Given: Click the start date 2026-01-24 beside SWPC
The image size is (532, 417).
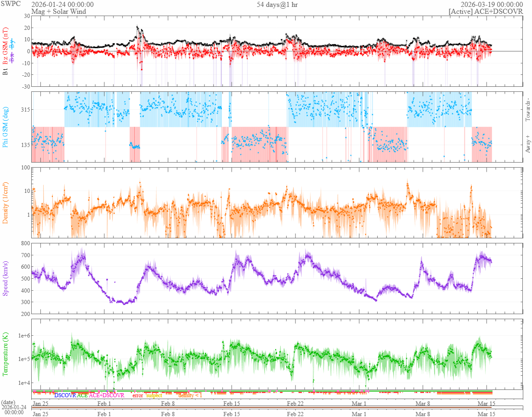Looking at the screenshot, I should (x=62, y=5).
